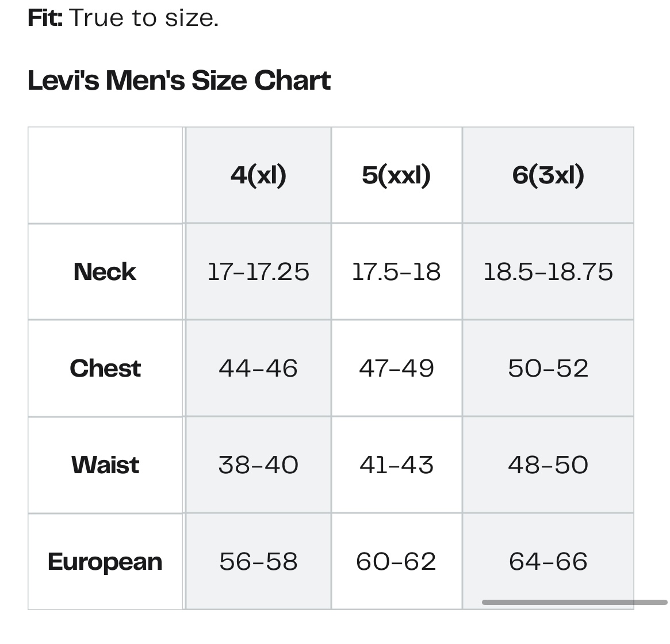Click European size 56-58 cell
The width and height of the screenshot is (670, 644).
click(259, 562)
